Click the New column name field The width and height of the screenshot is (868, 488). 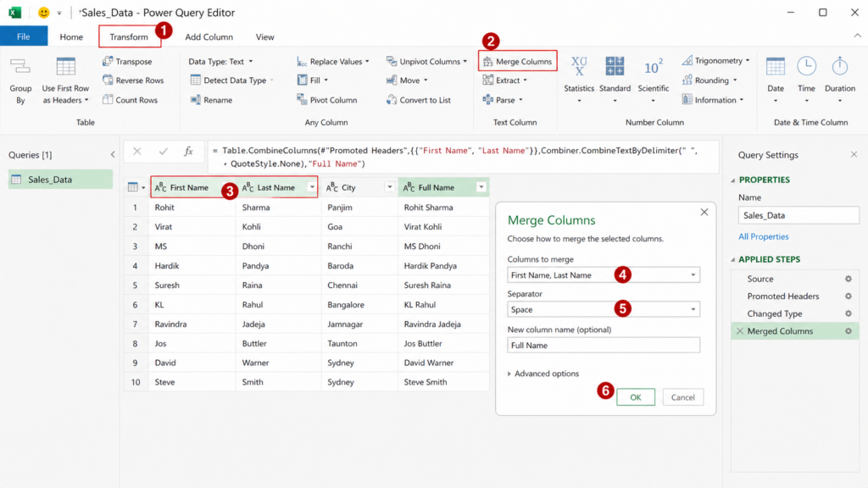click(x=604, y=346)
